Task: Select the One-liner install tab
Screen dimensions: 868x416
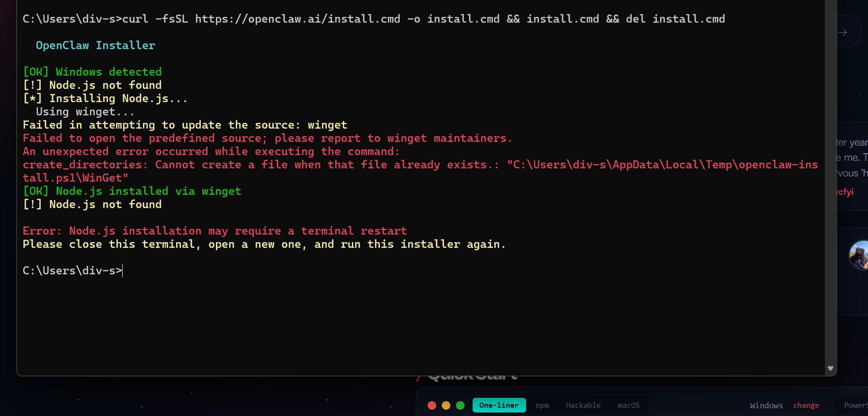Action: click(x=499, y=405)
